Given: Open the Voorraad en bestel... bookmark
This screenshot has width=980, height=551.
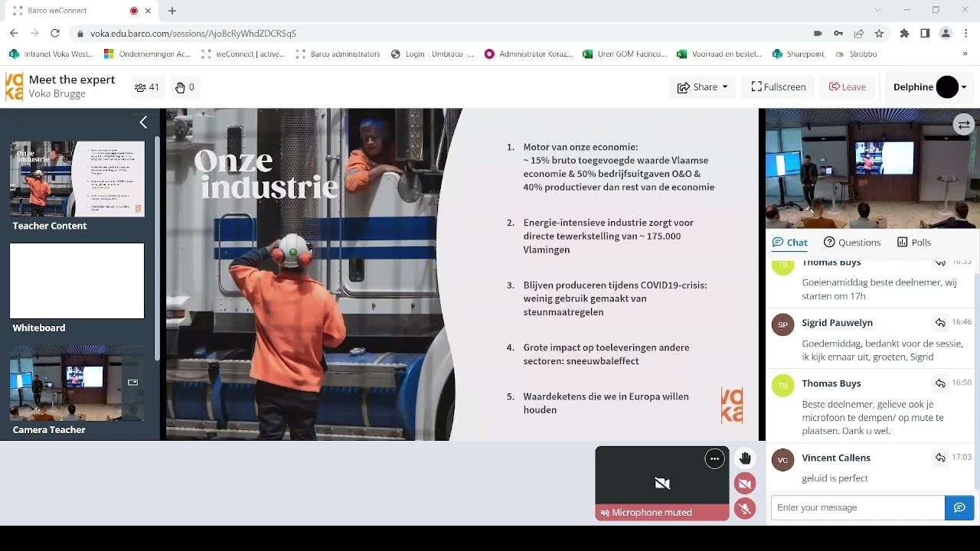Looking at the screenshot, I should [x=720, y=54].
